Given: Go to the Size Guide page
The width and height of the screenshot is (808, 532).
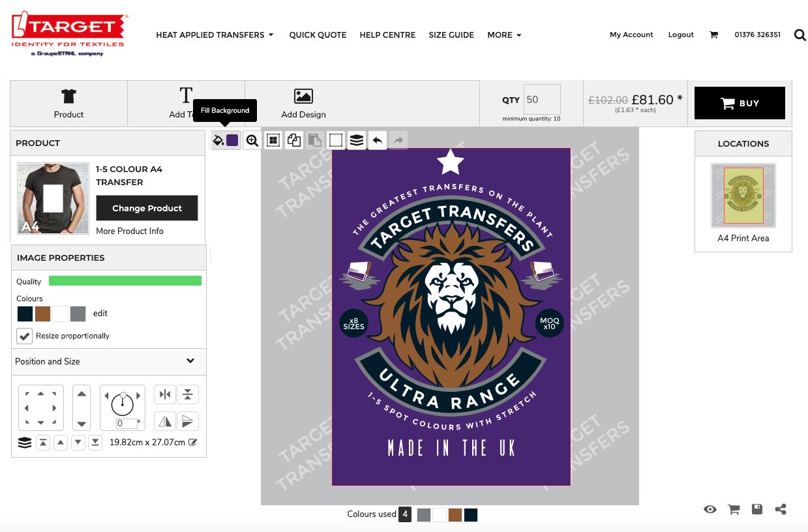Looking at the screenshot, I should 451,35.
